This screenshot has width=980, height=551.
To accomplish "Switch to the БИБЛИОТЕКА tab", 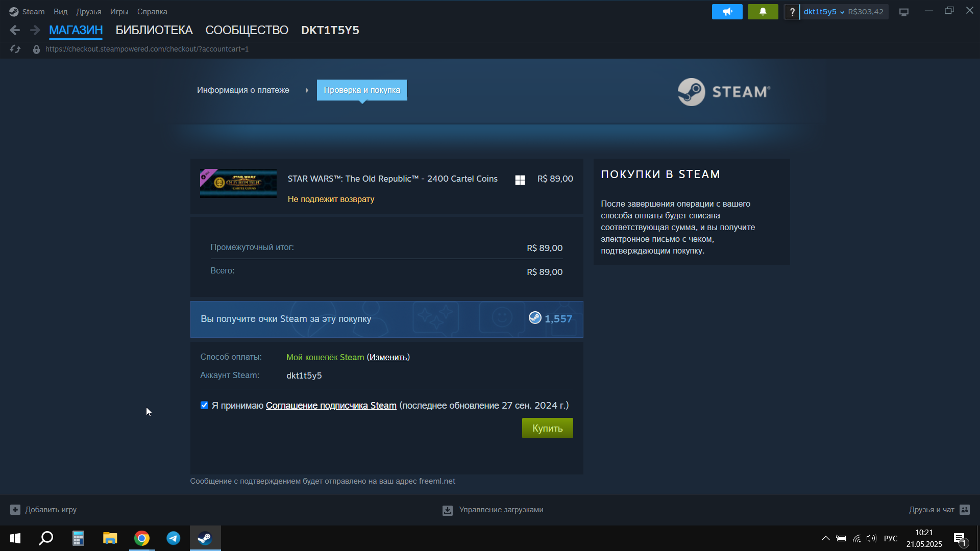I will click(154, 30).
